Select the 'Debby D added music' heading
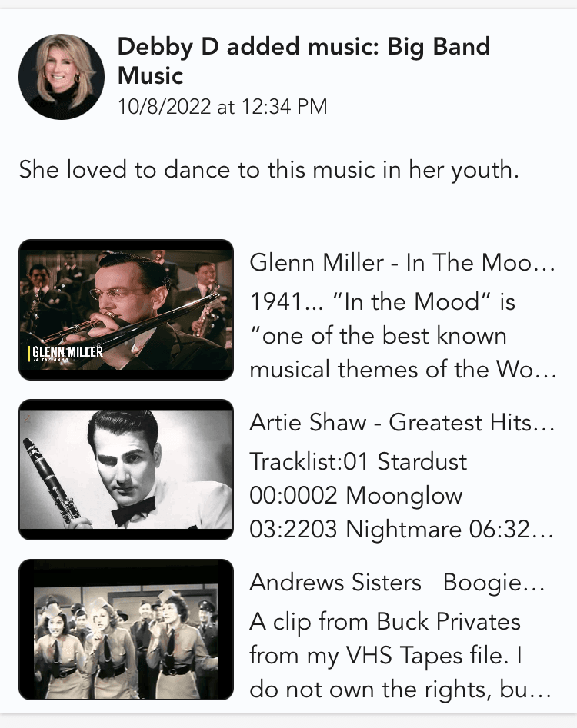 (304, 61)
